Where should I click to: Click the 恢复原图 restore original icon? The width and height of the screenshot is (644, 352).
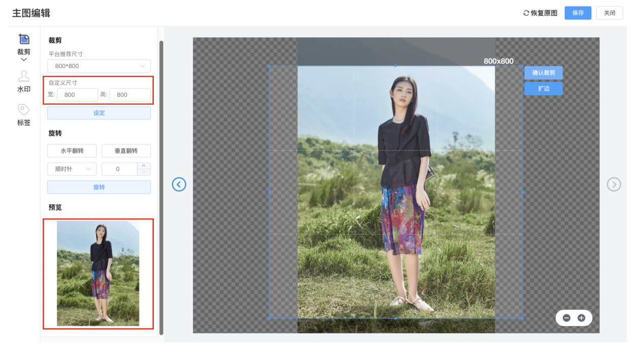click(x=526, y=13)
